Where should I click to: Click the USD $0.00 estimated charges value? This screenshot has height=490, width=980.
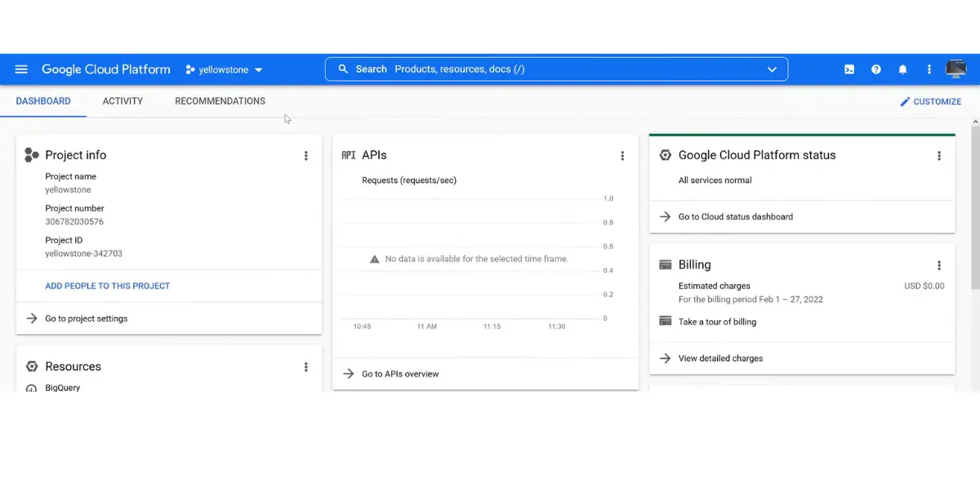pyautogui.click(x=924, y=286)
